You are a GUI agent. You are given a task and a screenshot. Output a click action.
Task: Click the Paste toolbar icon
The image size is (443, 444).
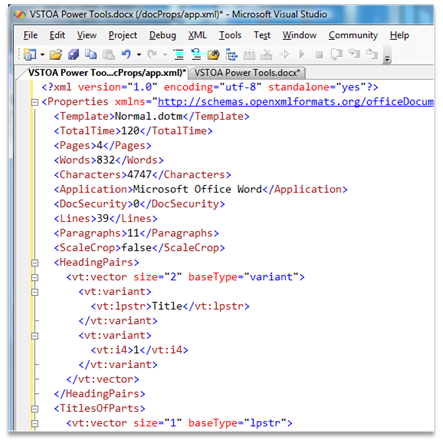108,54
